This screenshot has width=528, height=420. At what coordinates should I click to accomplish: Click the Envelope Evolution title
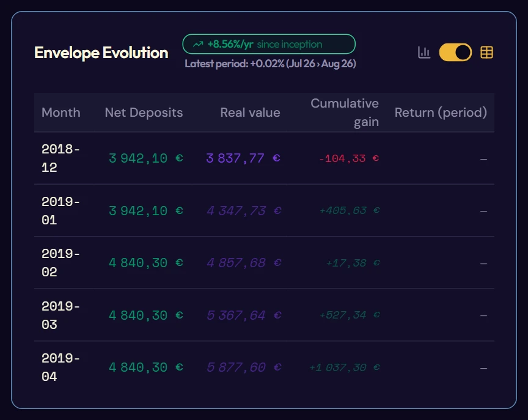pos(101,53)
